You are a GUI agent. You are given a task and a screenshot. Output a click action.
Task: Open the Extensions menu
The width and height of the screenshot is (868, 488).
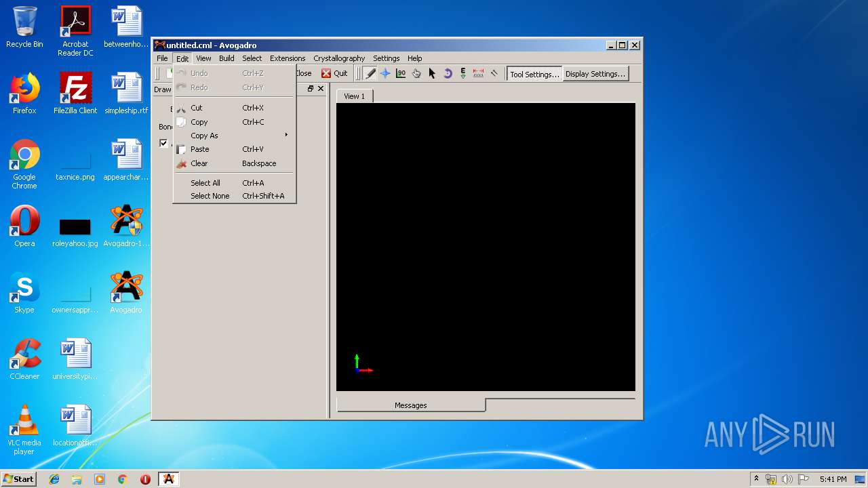[x=288, y=58]
